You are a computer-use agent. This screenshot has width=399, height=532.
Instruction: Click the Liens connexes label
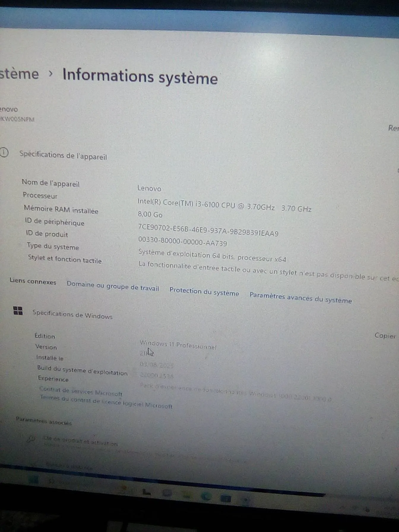tap(33, 281)
